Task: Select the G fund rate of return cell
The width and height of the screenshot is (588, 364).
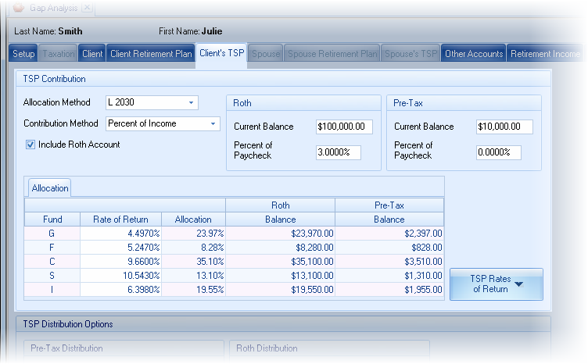Action: [x=119, y=233]
